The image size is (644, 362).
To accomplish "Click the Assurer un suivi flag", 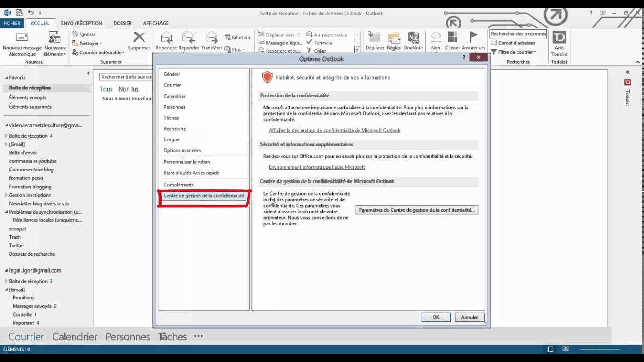I will [473, 37].
